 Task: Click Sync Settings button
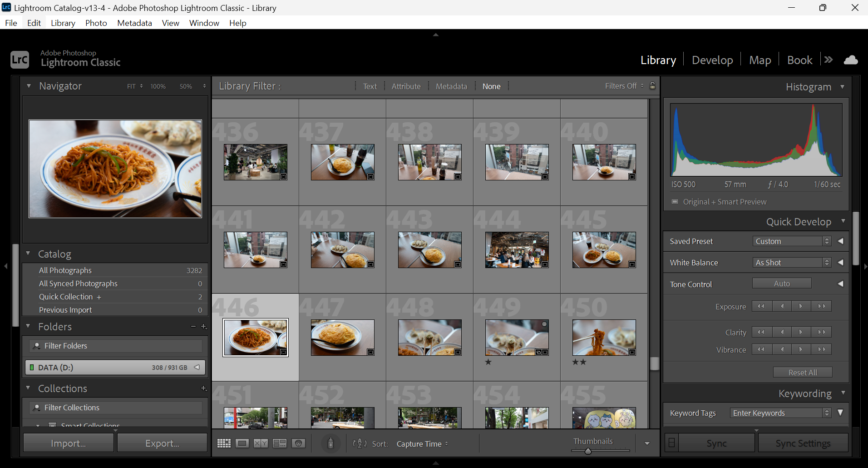tap(803, 443)
